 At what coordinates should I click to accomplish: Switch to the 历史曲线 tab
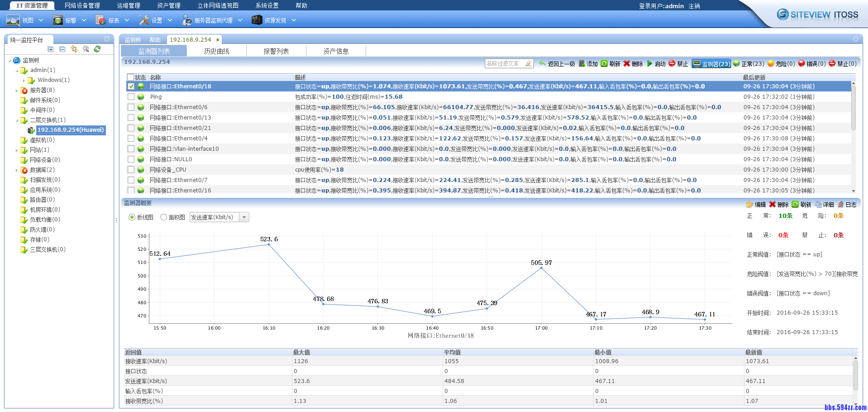click(x=217, y=51)
